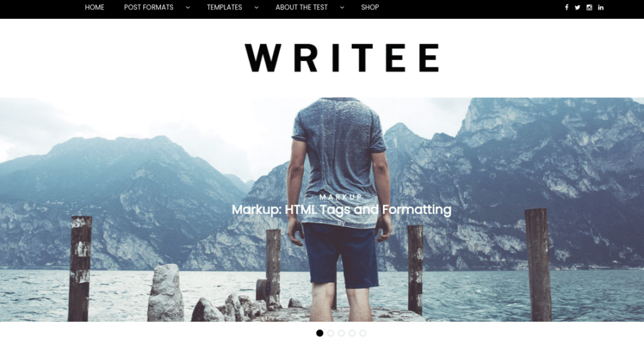Open the LinkedIn social icon

pos(601,8)
